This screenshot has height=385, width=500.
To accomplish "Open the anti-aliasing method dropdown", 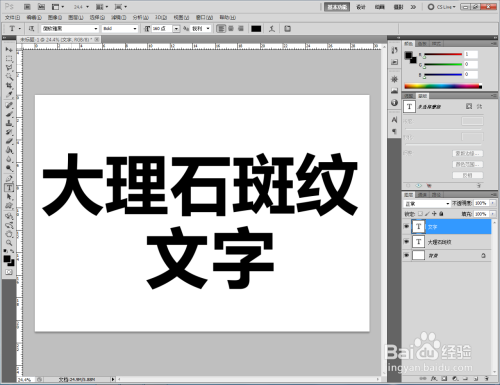I will (x=201, y=29).
